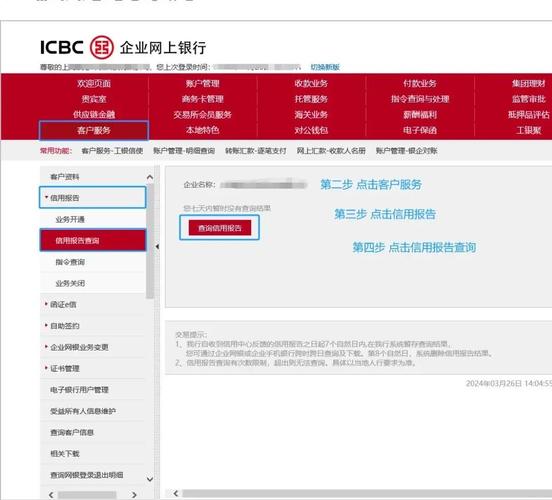Click the main content horizontal scrollbar
The image size is (552, 500).
pos(366,493)
